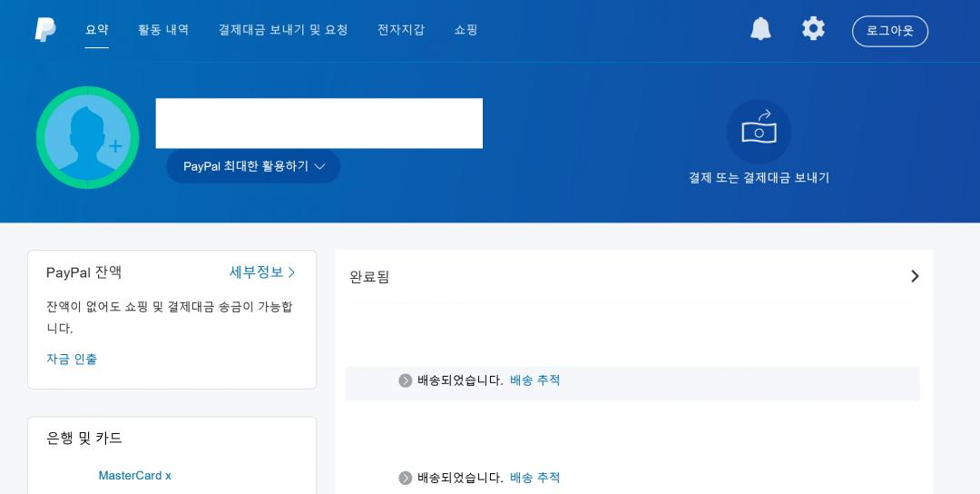Open the 쇼핑 tab
Screen dimensions: 980x494
pos(465,30)
